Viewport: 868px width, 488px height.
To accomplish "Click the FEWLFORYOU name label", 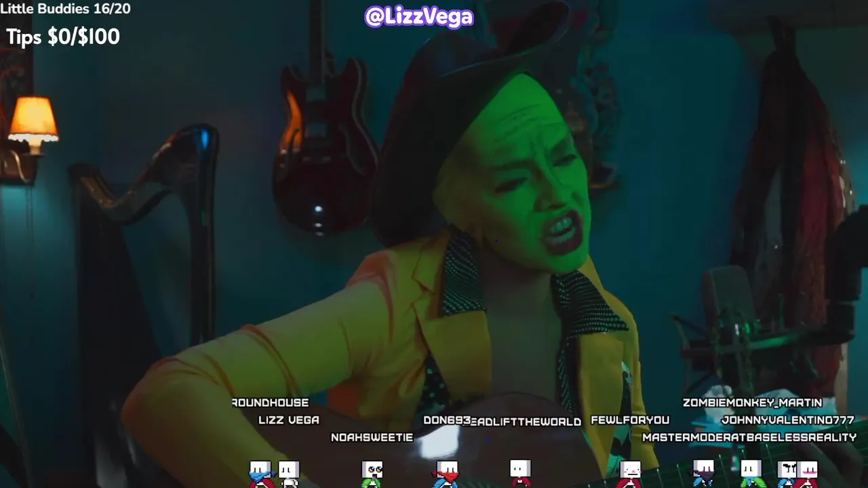I will [630, 420].
